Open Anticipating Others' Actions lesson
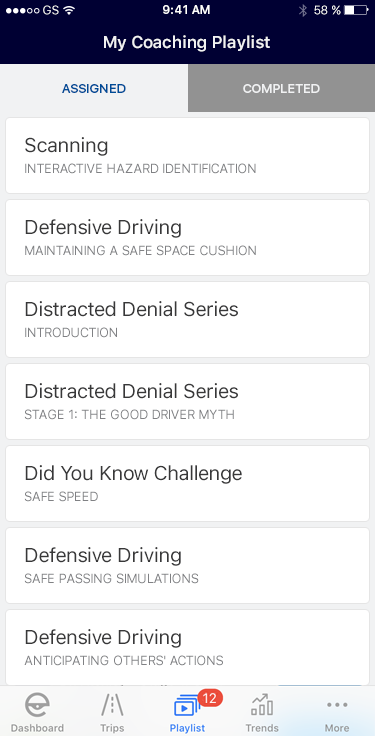Screen dimensions: 375x736 [x=187, y=647]
